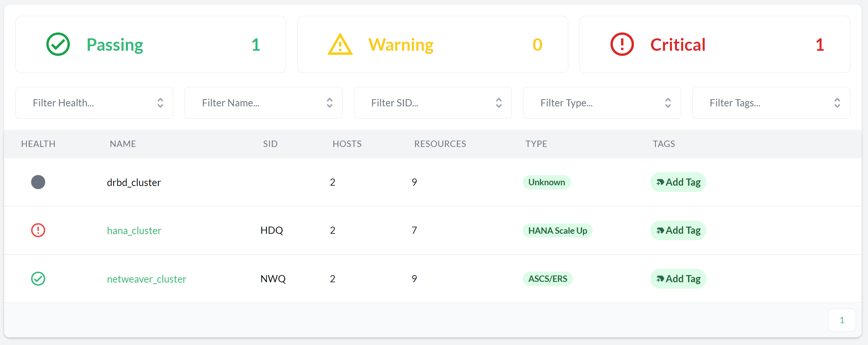This screenshot has height=345, width=868.
Task: Open the Filter Name dropdown
Action: pos(264,103)
